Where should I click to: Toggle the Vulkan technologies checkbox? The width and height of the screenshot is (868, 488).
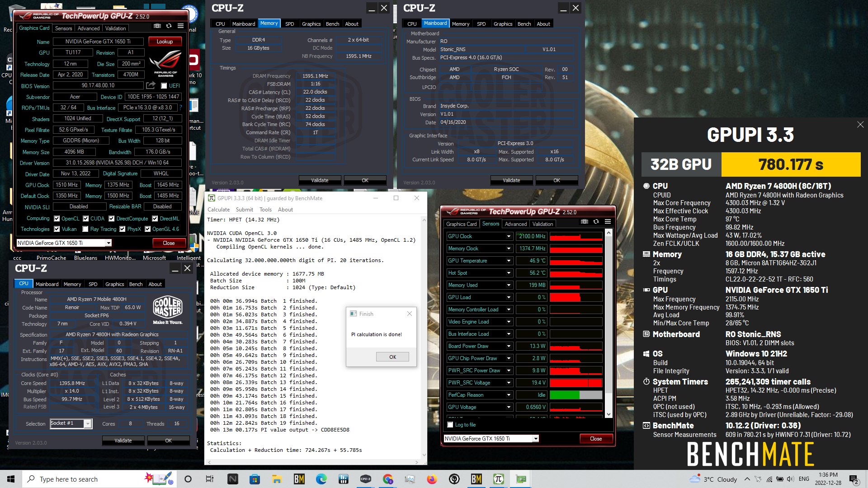(57, 229)
